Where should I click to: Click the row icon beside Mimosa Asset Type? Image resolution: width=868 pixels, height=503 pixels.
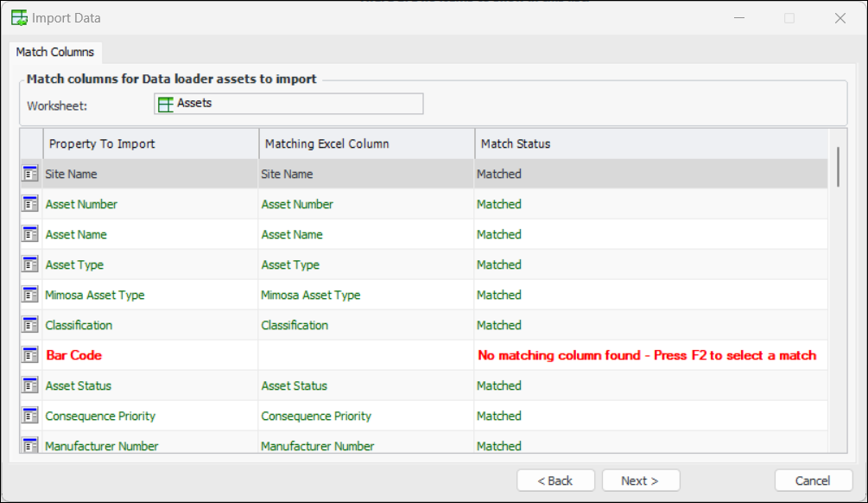coord(30,295)
